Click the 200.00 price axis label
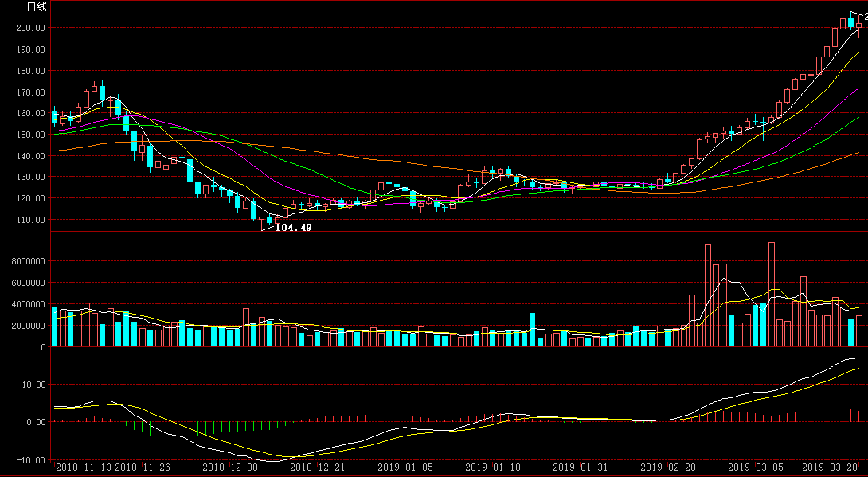868x477 pixels. pos(30,28)
